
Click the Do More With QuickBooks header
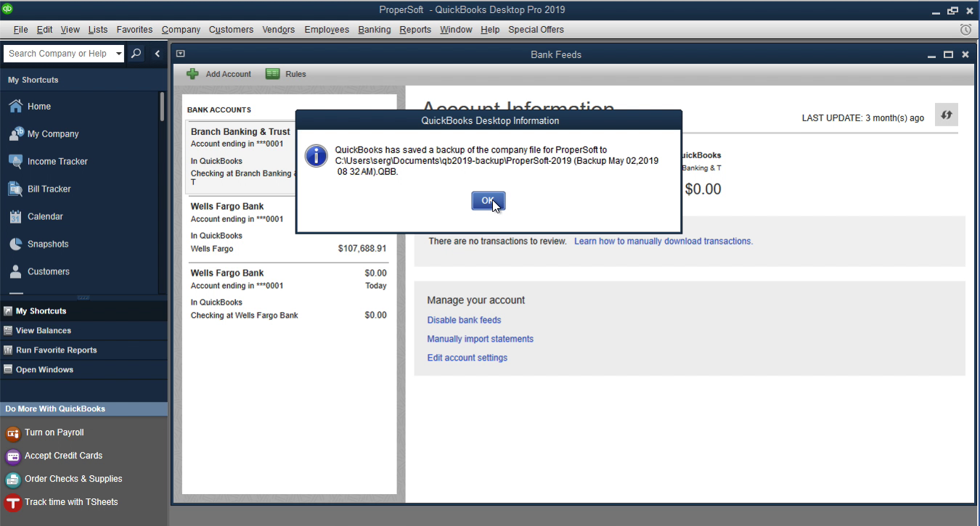pos(83,408)
